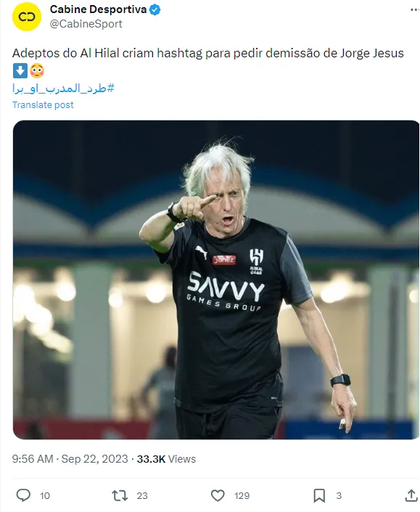Click the reply speech bubble icon
This screenshot has width=420, height=512.
[23, 495]
